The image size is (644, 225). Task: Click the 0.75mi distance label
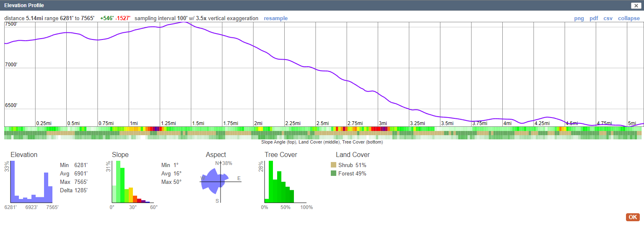pos(106,123)
